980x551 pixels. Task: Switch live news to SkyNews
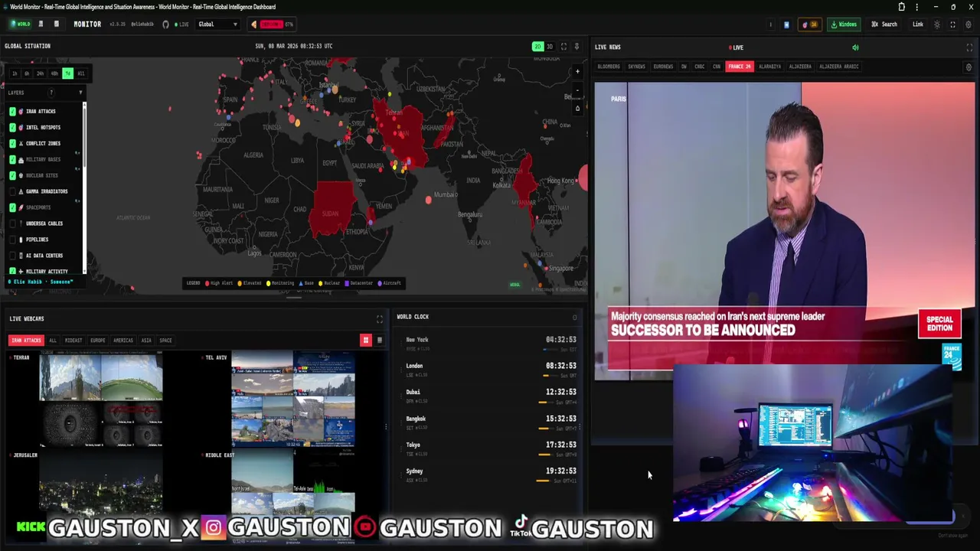click(636, 67)
